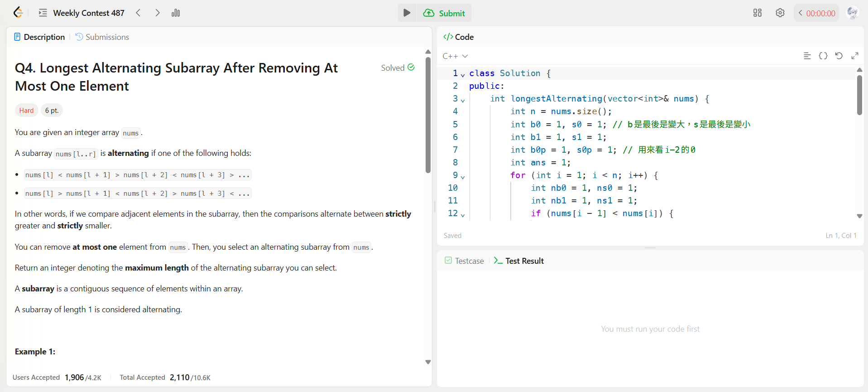The width and height of the screenshot is (868, 392).
Task: Go to the previous question arrow
Action: [x=139, y=13]
